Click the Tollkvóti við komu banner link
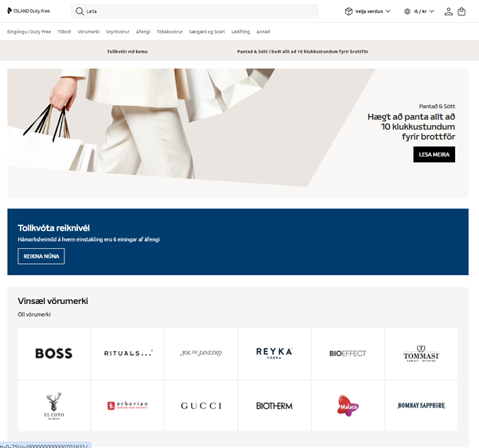479x448 pixels. tap(127, 52)
